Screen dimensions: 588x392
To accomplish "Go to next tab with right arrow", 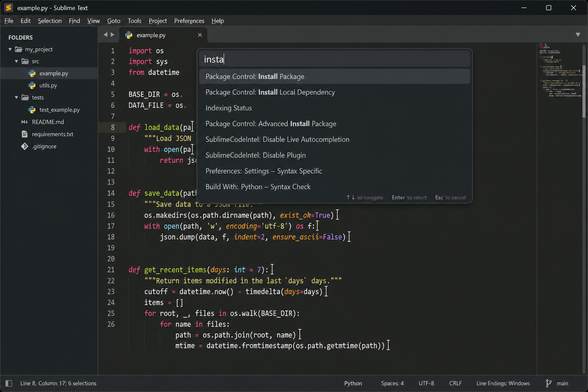I will point(113,35).
